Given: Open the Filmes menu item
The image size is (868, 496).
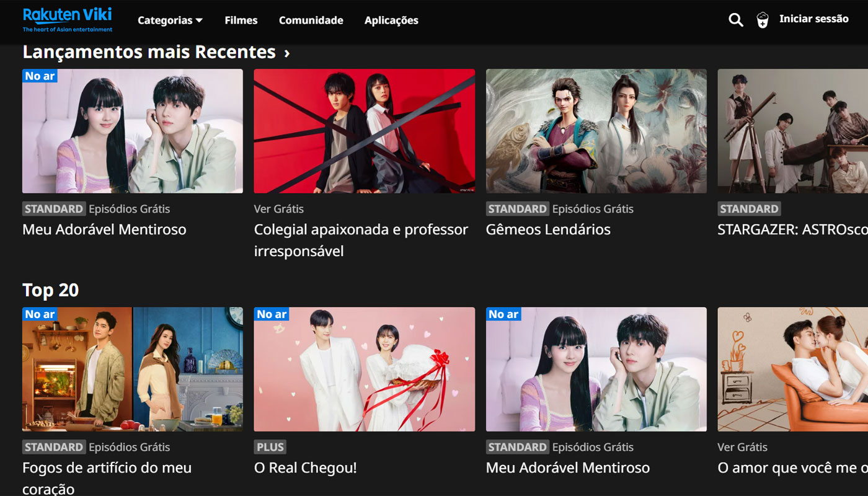Looking at the screenshot, I should point(241,20).
